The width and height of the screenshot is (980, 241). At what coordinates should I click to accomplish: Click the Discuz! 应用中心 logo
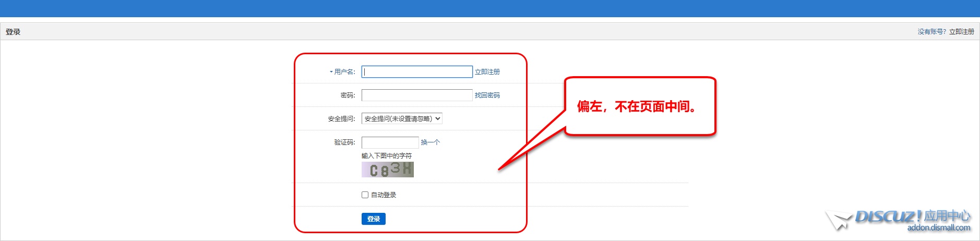point(911,216)
